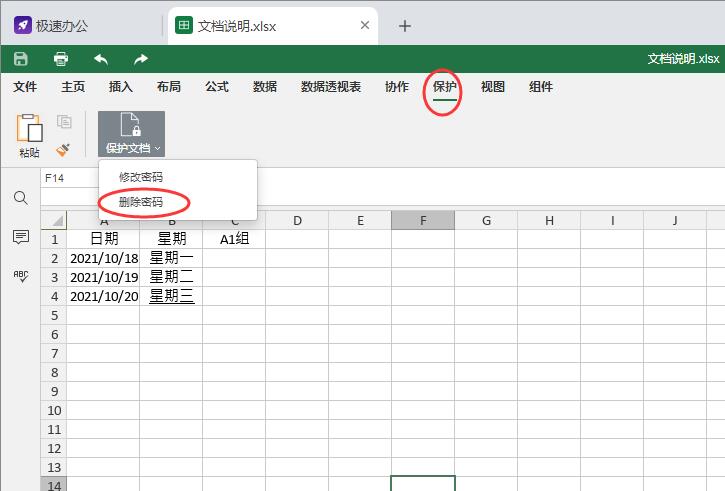This screenshot has height=491, width=725.
Task: Select row 14 header
Action: coord(54,485)
